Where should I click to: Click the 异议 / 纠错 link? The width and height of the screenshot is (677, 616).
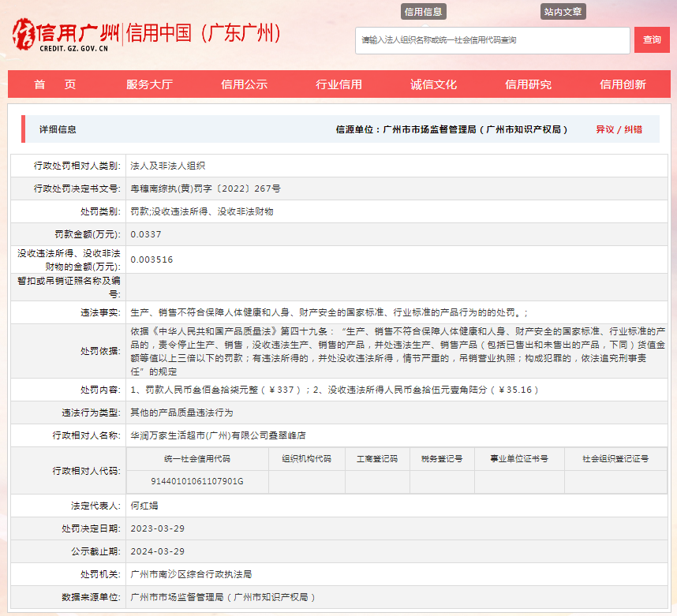[x=619, y=129]
